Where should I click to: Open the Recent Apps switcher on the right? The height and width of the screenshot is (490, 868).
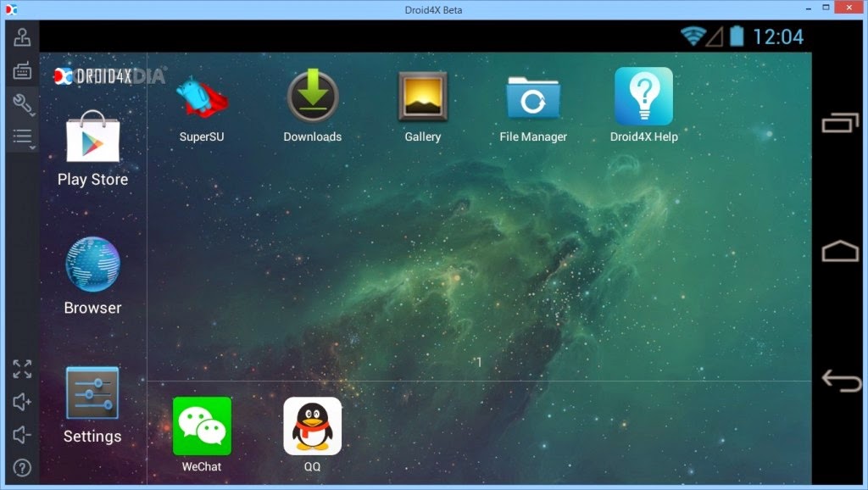coord(841,124)
